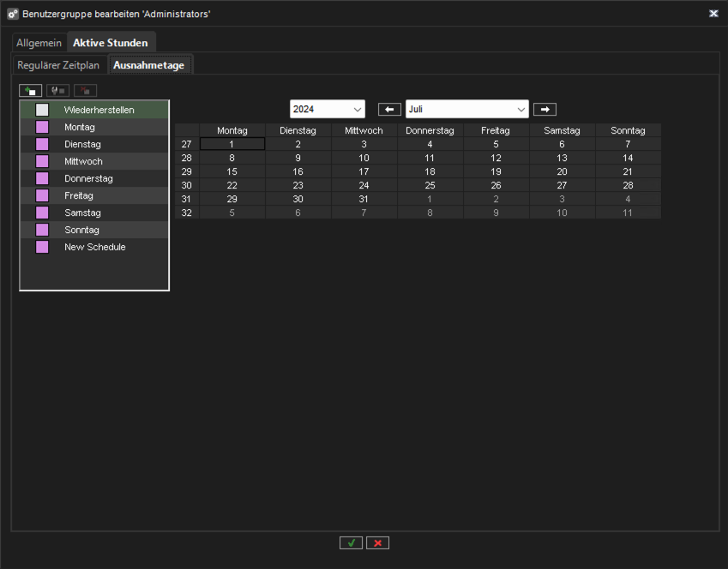Image resolution: width=728 pixels, height=569 pixels.
Task: Click the pink Freitag color swatch
Action: tap(42, 195)
